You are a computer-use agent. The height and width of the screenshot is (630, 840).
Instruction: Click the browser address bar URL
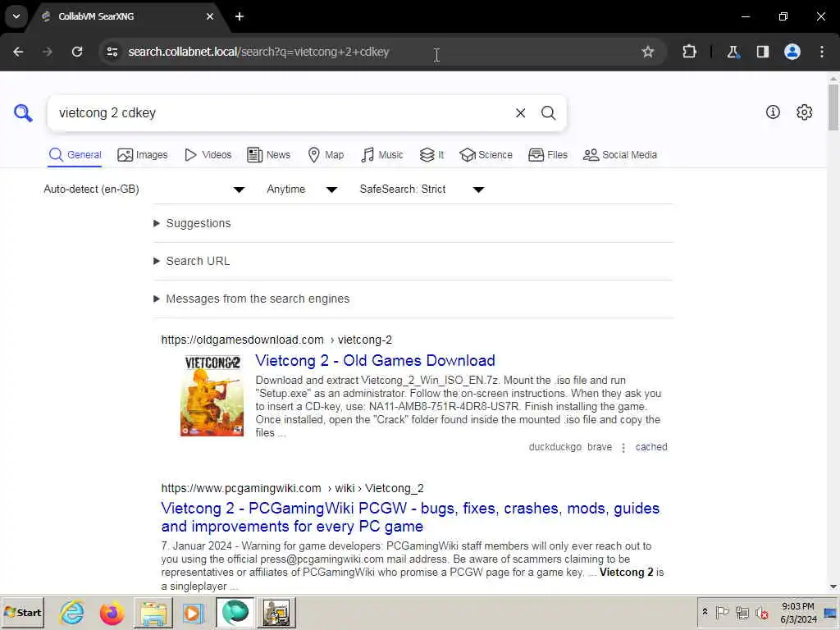click(258, 52)
